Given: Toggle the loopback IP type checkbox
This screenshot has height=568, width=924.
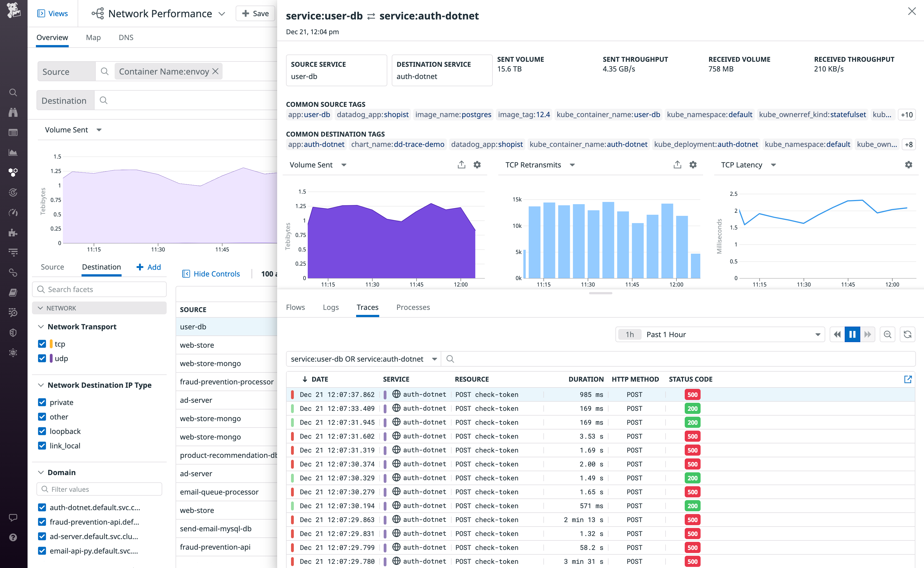Looking at the screenshot, I should (x=42, y=431).
